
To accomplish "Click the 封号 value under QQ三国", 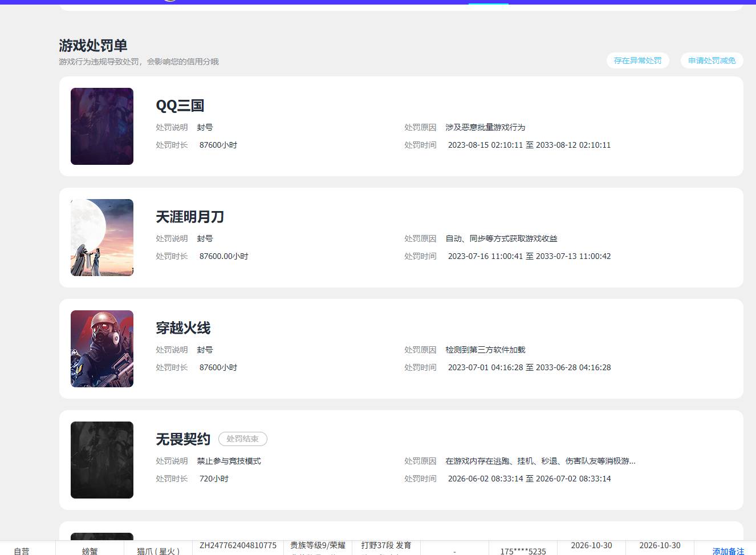I will click(x=205, y=127).
